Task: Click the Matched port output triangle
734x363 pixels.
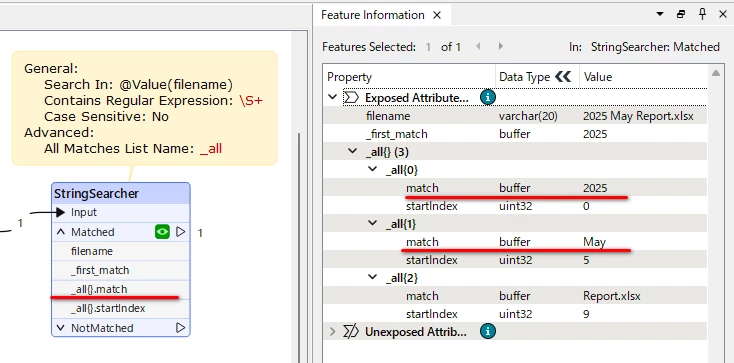Action: (181, 232)
